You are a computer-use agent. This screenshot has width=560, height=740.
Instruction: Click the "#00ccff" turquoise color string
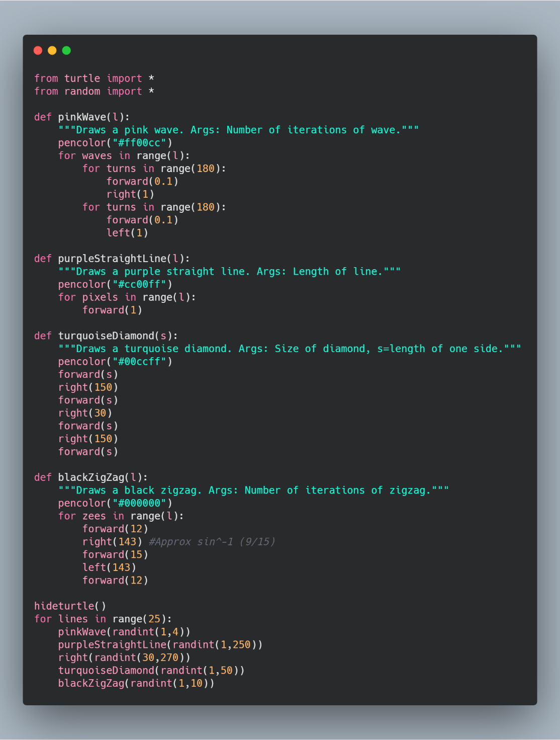click(139, 362)
